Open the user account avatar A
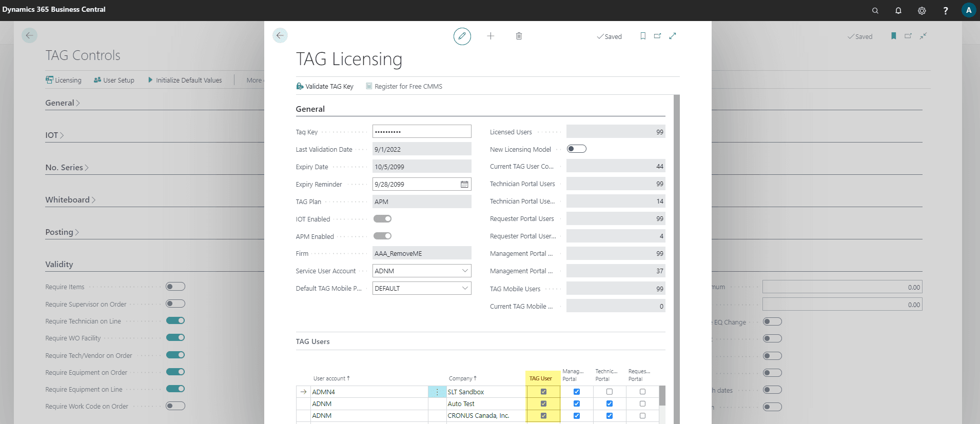 pos(969,10)
